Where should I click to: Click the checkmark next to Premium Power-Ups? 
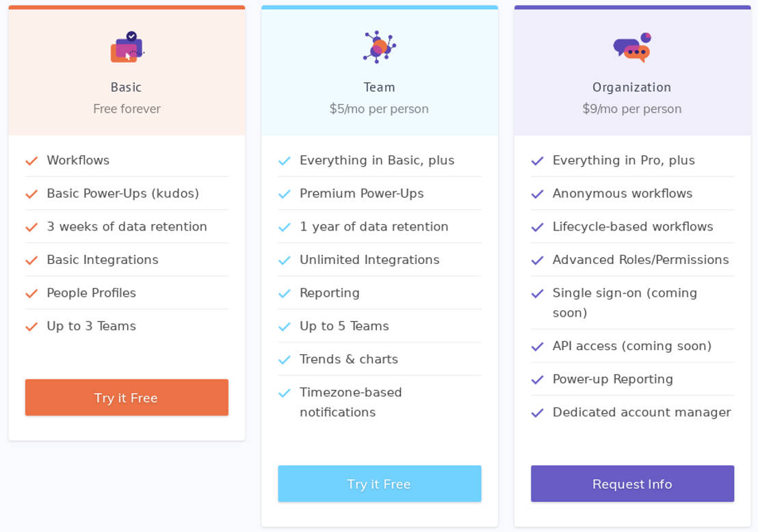(284, 194)
